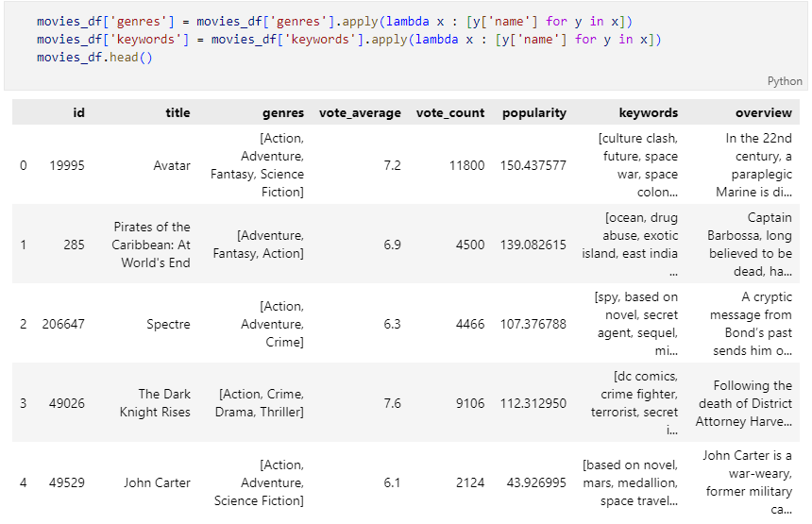Select the overview starting 'In the 22nd century'

(x=754, y=165)
